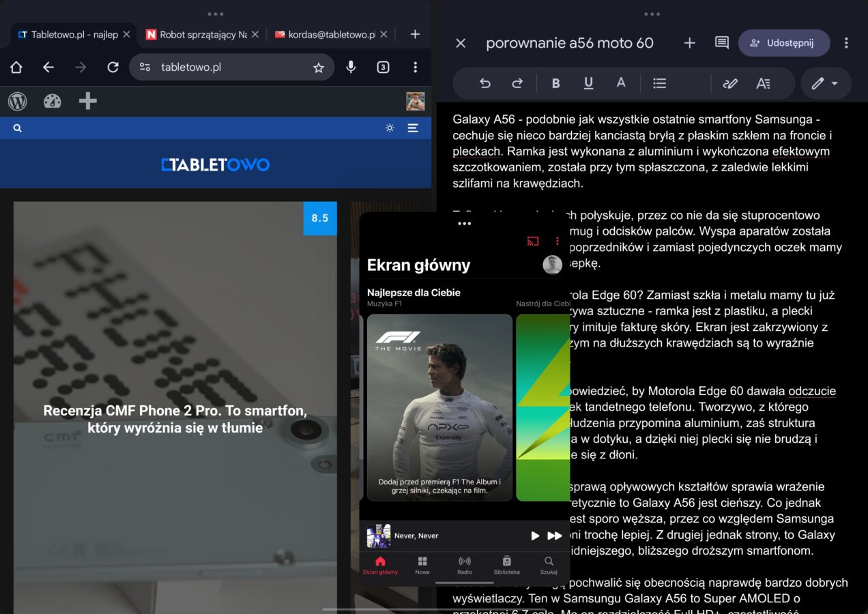Toggle Tabletowo light/dark mode

coord(390,128)
